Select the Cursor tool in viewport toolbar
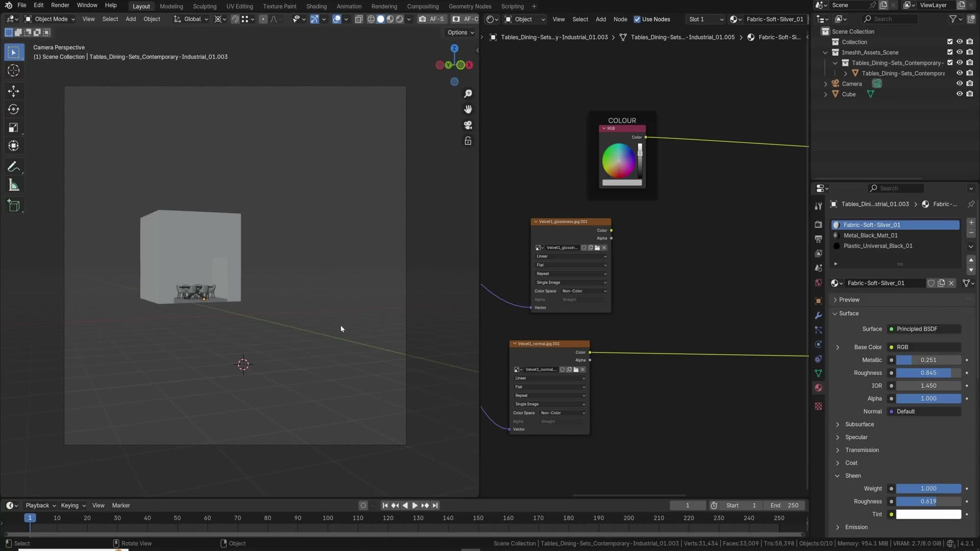Image resolution: width=980 pixels, height=551 pixels. pos(14,70)
